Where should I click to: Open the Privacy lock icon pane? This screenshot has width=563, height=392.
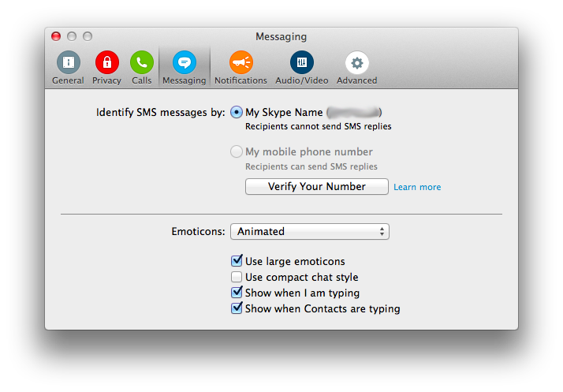[x=106, y=68]
